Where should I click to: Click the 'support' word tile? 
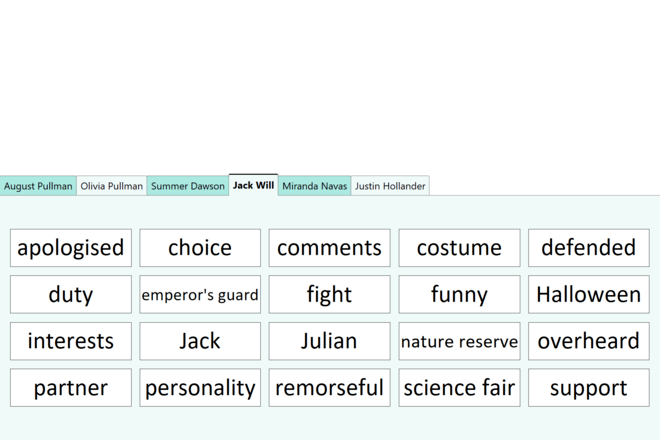pyautogui.click(x=588, y=388)
